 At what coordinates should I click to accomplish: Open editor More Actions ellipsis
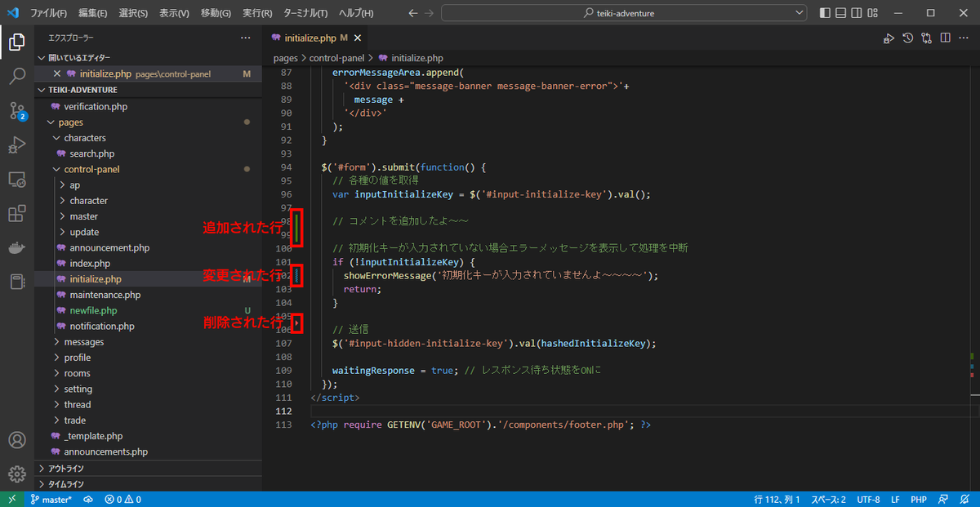(x=964, y=38)
